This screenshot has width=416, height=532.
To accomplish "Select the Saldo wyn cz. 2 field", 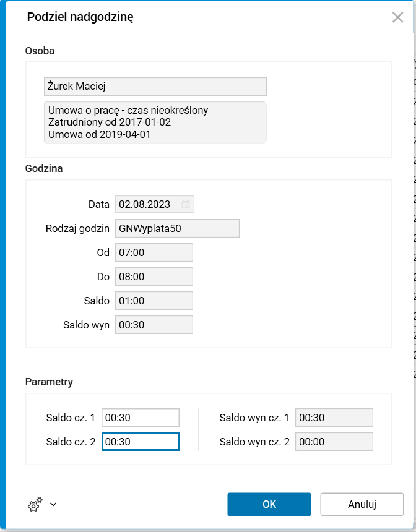I will point(334,442).
